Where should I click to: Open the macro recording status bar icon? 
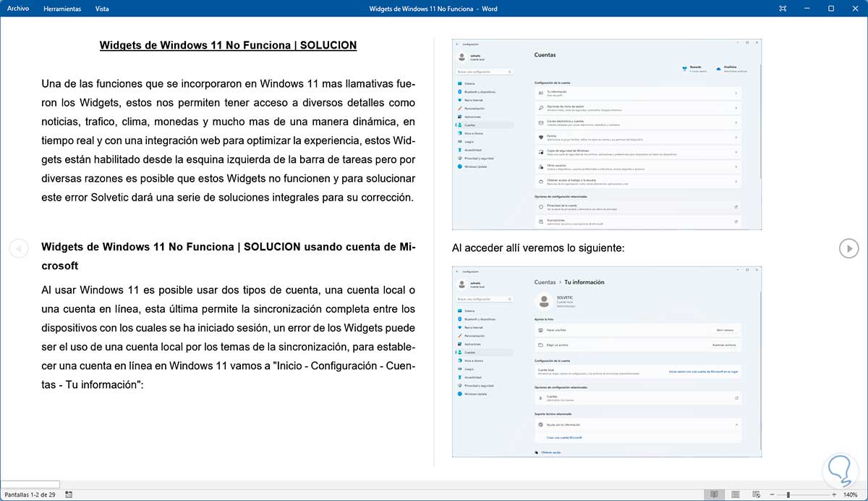(69, 494)
